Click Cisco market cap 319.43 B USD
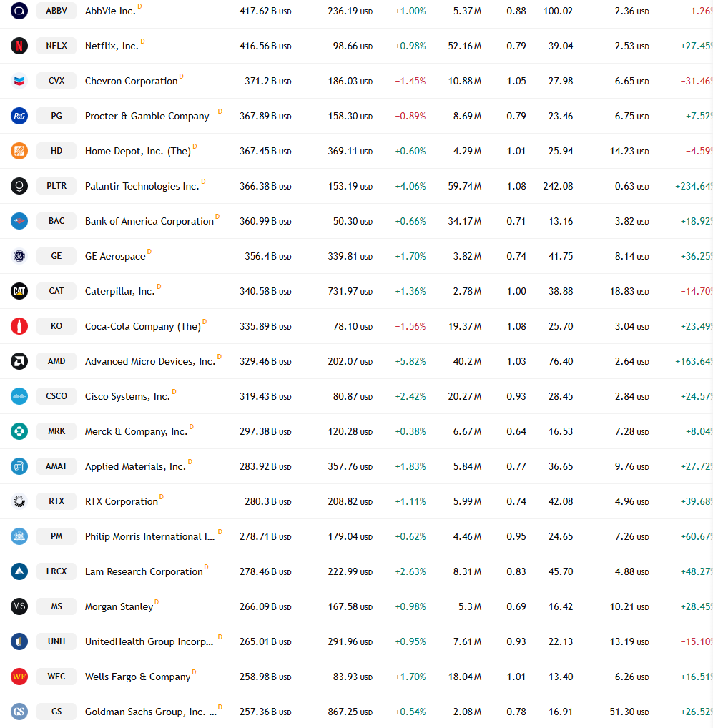713x728 pixels. pos(265,396)
